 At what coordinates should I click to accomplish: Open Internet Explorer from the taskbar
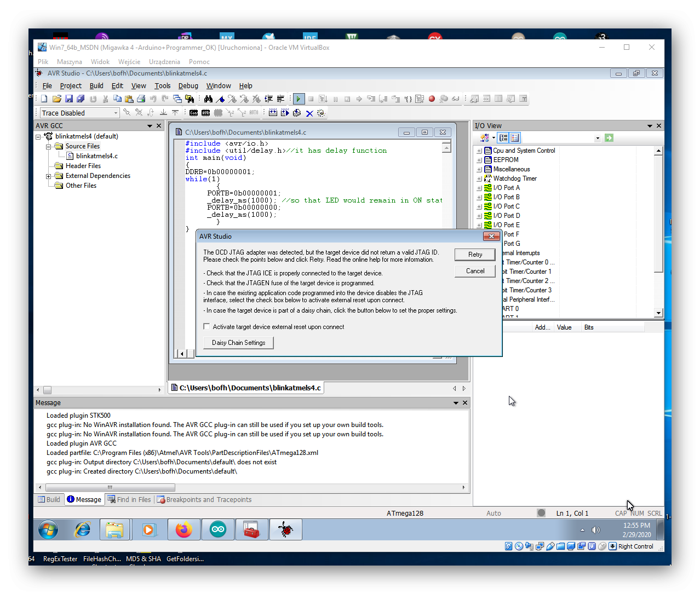coord(83,530)
